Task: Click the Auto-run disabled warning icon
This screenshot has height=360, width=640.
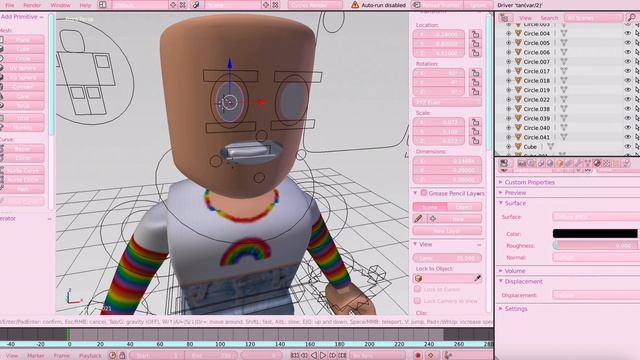Action: 355,5
